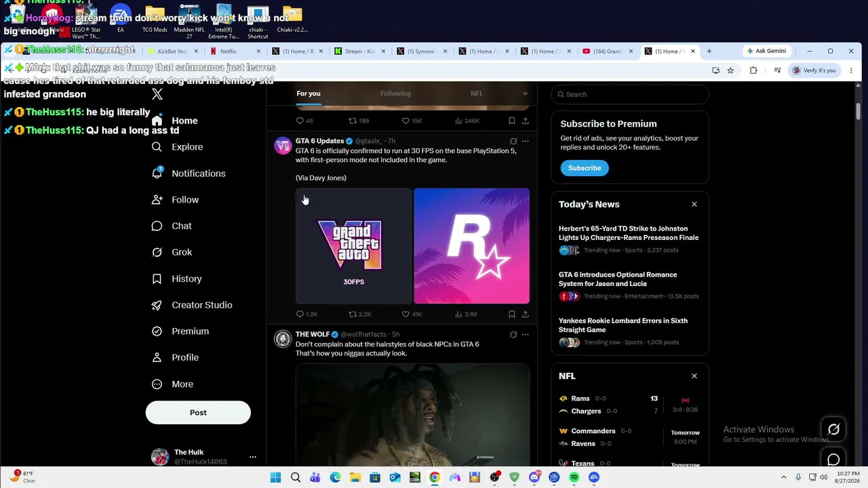This screenshot has height=488, width=868.
Task: Go to Home in X sidebar
Action: tap(175, 121)
